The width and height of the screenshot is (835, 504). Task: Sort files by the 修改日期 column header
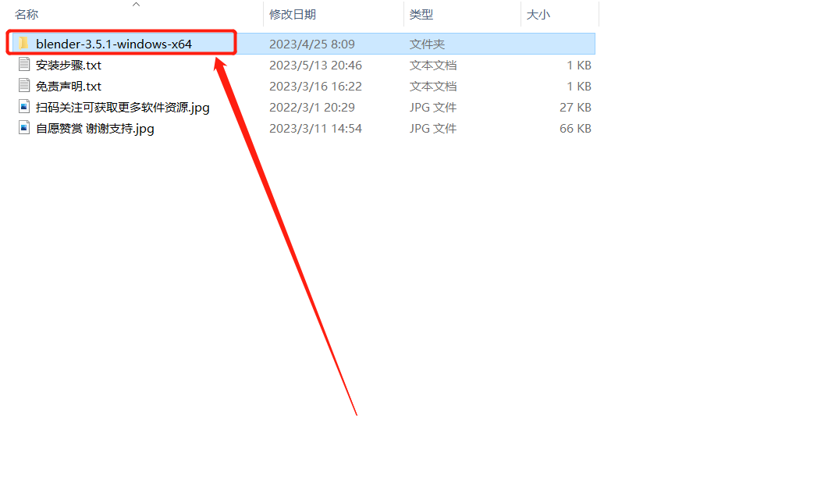click(x=293, y=15)
